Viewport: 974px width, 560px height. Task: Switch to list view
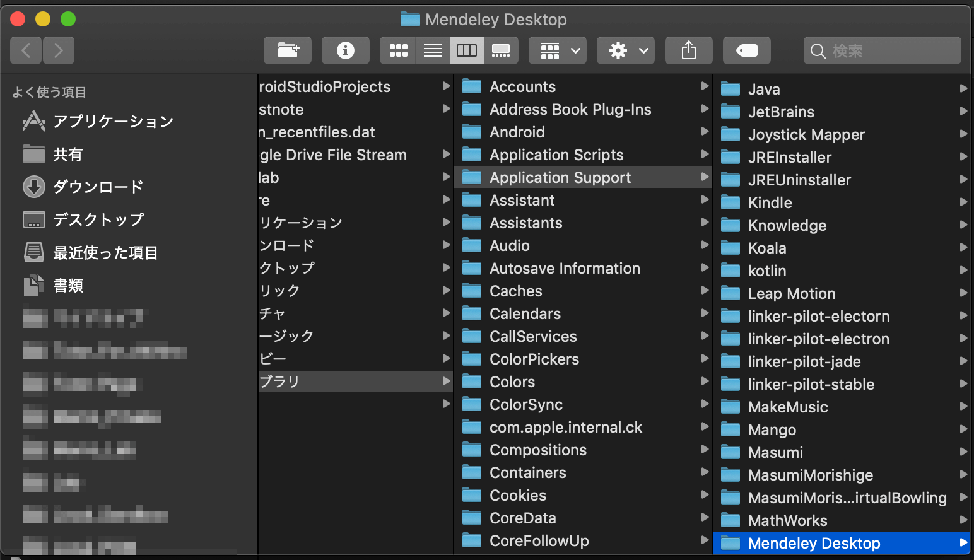[x=433, y=50]
